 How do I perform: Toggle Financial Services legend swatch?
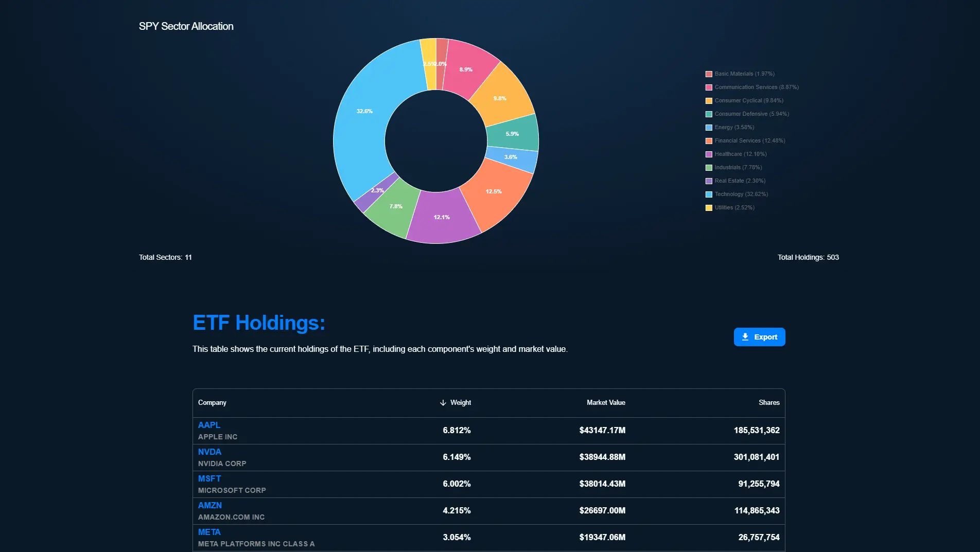(x=709, y=141)
